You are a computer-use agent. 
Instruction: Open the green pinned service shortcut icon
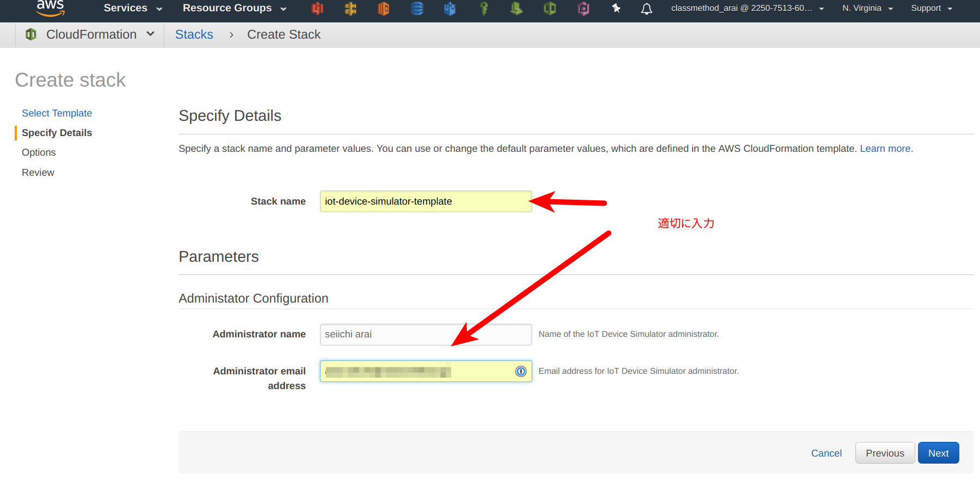(516, 8)
